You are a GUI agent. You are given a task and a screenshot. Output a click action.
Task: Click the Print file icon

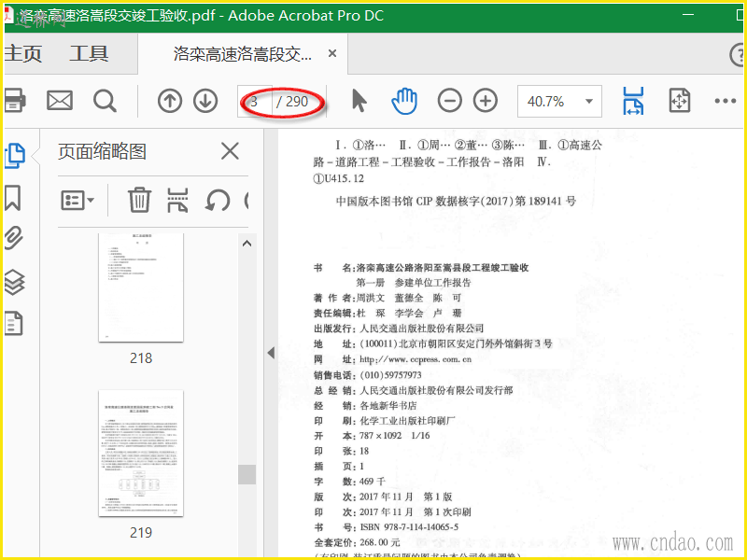coord(14,101)
